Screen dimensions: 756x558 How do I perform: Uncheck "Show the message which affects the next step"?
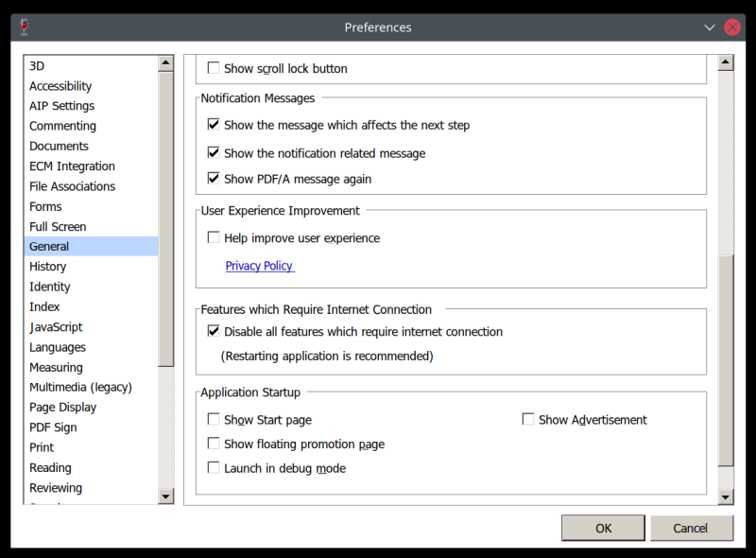tap(214, 125)
